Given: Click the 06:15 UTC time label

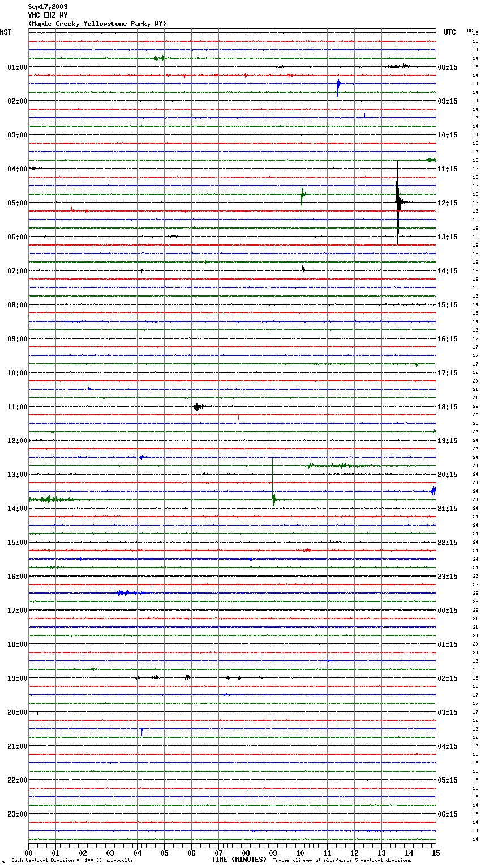Looking at the screenshot, I should pos(448,814).
